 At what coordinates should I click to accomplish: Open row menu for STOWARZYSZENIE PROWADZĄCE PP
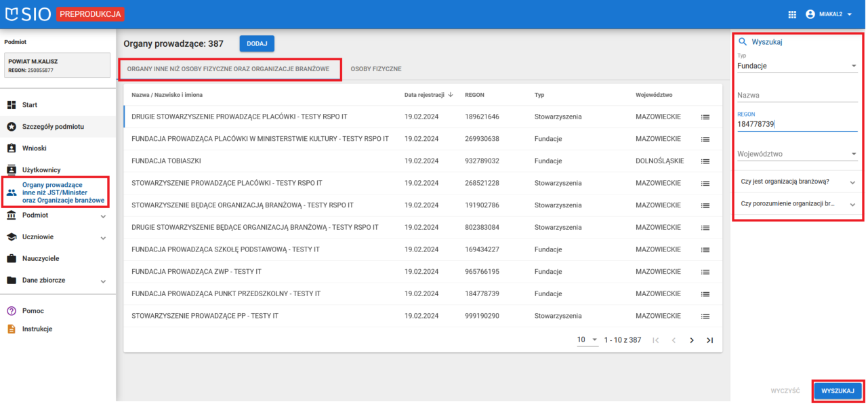705,316
